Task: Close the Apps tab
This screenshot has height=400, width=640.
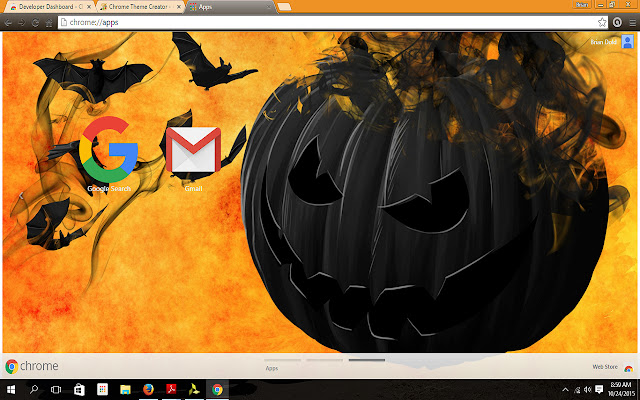Action: click(x=269, y=7)
